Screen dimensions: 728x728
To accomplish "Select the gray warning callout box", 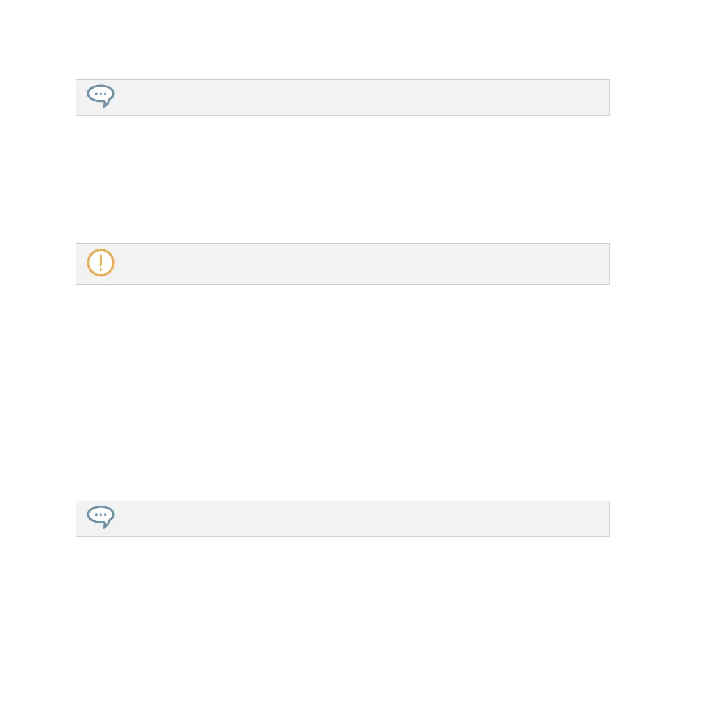I will click(343, 264).
